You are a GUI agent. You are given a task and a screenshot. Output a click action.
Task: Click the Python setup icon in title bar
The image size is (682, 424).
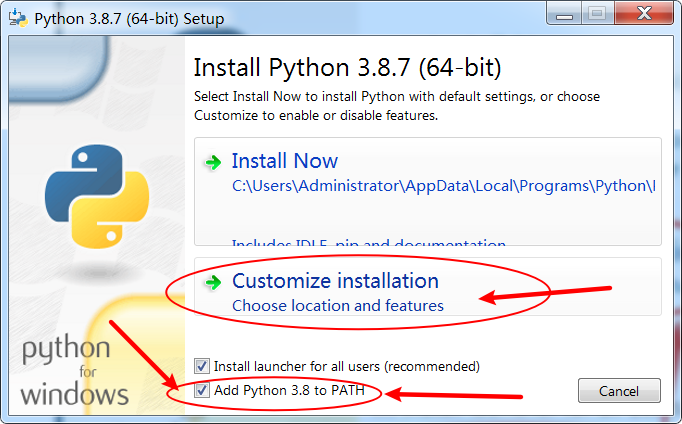(x=18, y=18)
